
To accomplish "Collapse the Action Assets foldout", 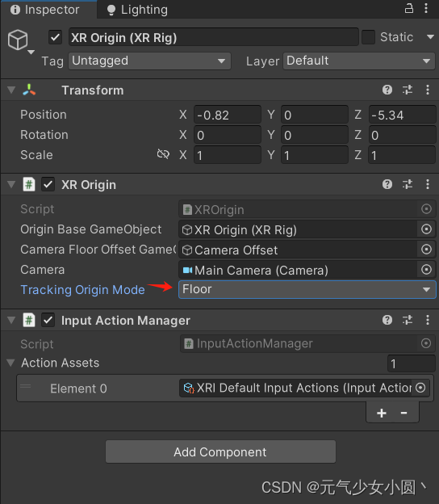I will 10,363.
